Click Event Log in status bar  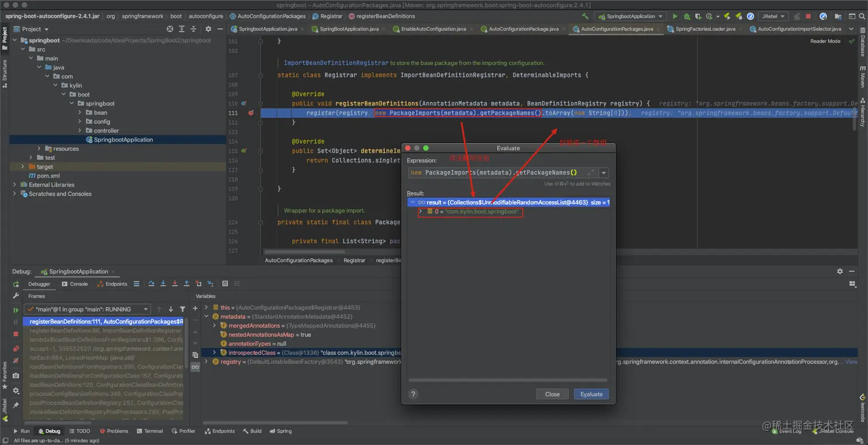pyautogui.click(x=786, y=431)
